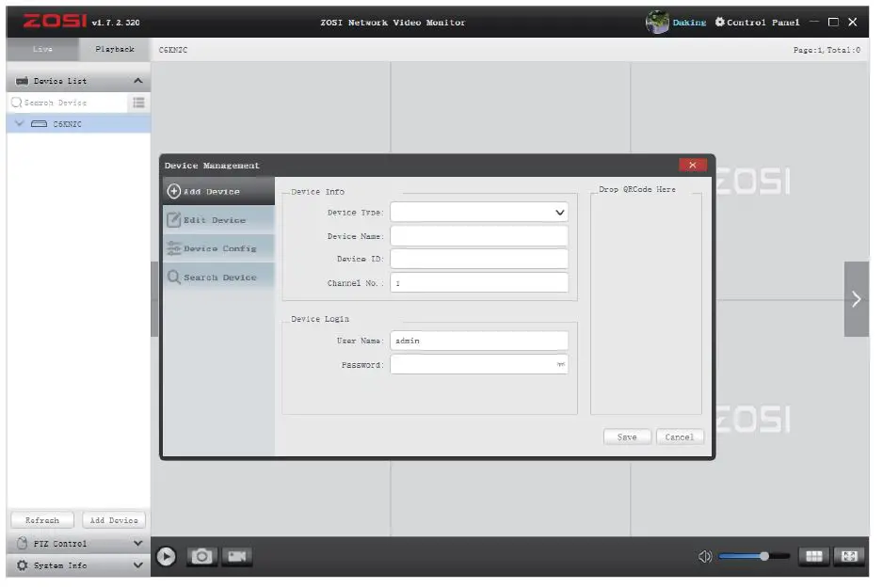Click the Device Name input field

[479, 236]
